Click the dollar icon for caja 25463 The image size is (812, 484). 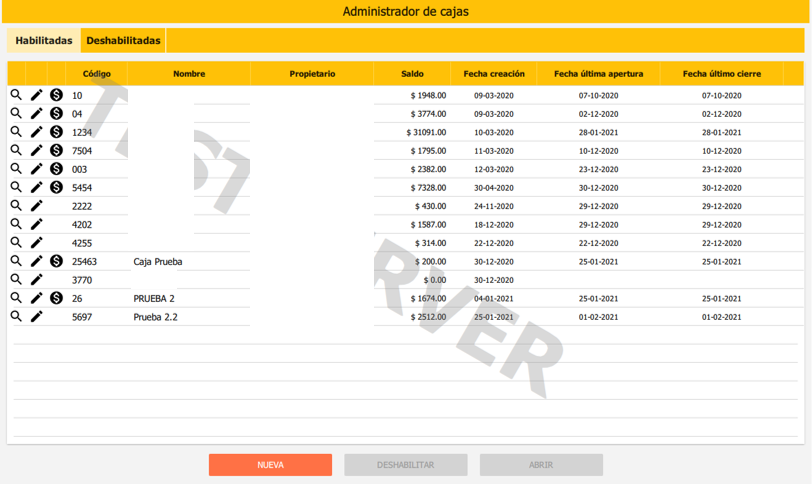point(57,261)
